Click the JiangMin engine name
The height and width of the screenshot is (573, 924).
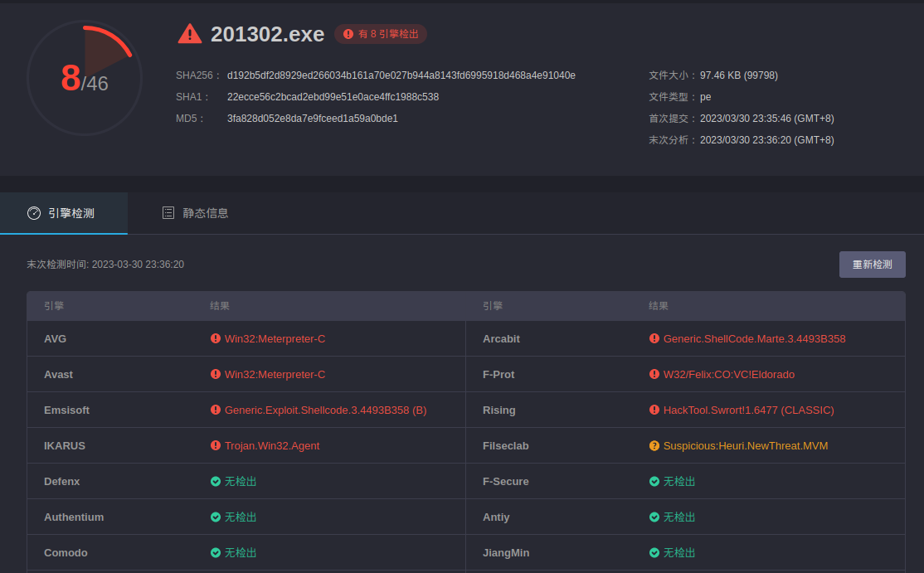coord(506,552)
